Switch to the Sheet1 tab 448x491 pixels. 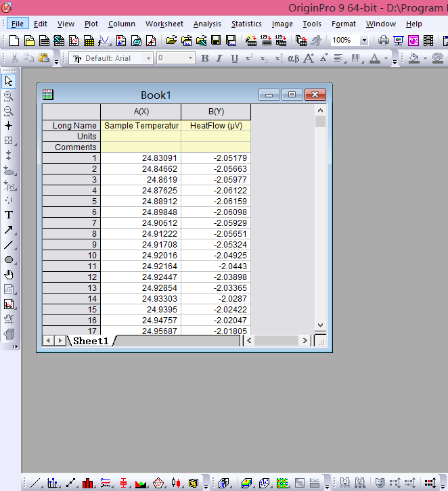[91, 341]
